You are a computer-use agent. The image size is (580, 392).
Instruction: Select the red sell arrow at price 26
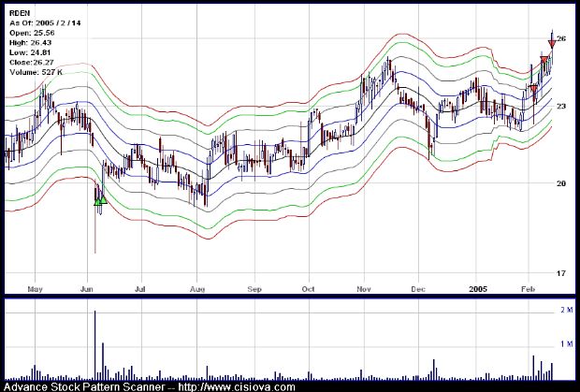pos(552,44)
